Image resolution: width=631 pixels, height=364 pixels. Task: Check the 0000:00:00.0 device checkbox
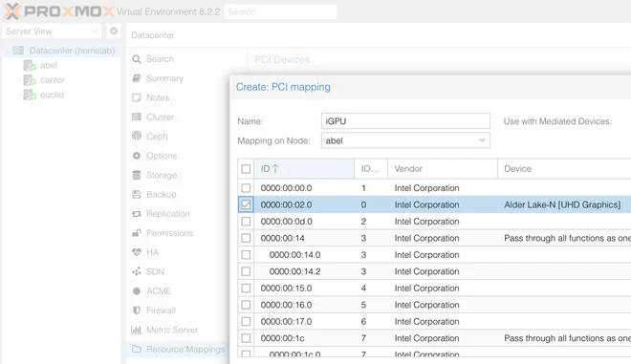246,188
